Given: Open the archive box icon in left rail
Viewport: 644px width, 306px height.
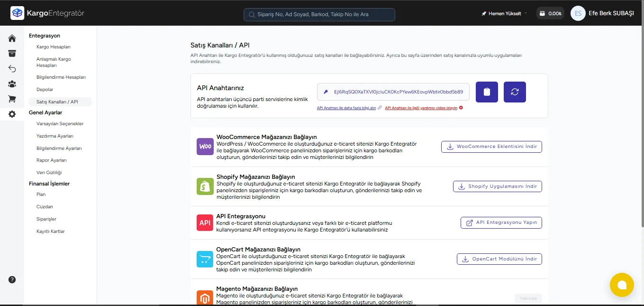Looking at the screenshot, I should (x=12, y=54).
